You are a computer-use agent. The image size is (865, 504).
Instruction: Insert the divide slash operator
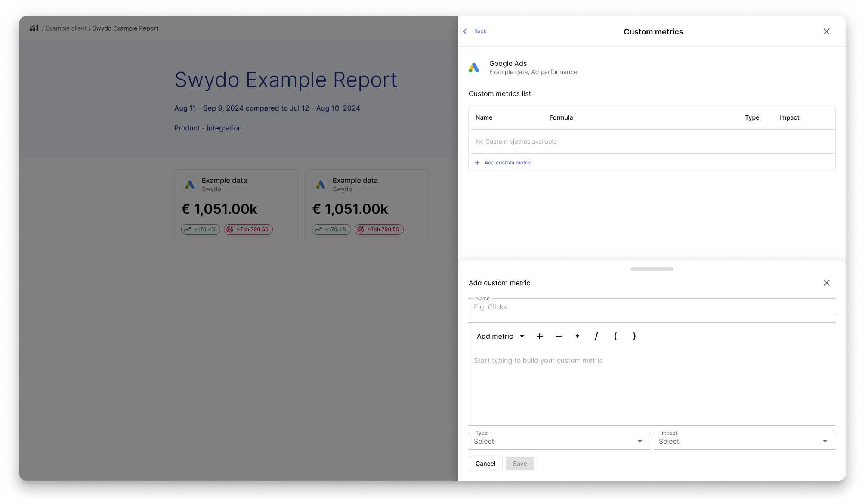(596, 336)
